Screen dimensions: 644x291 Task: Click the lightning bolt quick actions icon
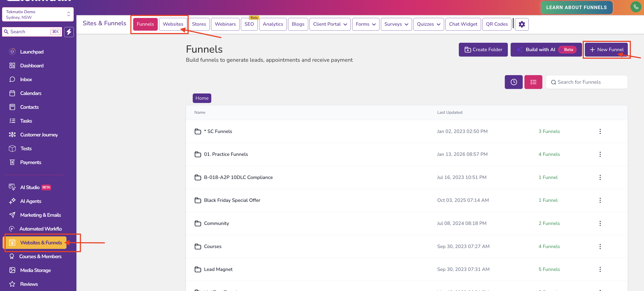(x=69, y=32)
